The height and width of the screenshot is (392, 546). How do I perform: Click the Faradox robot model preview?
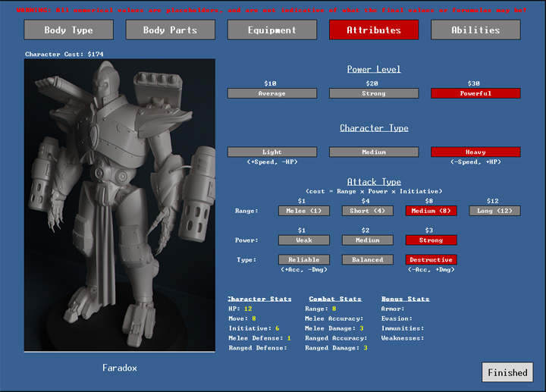tap(120, 205)
